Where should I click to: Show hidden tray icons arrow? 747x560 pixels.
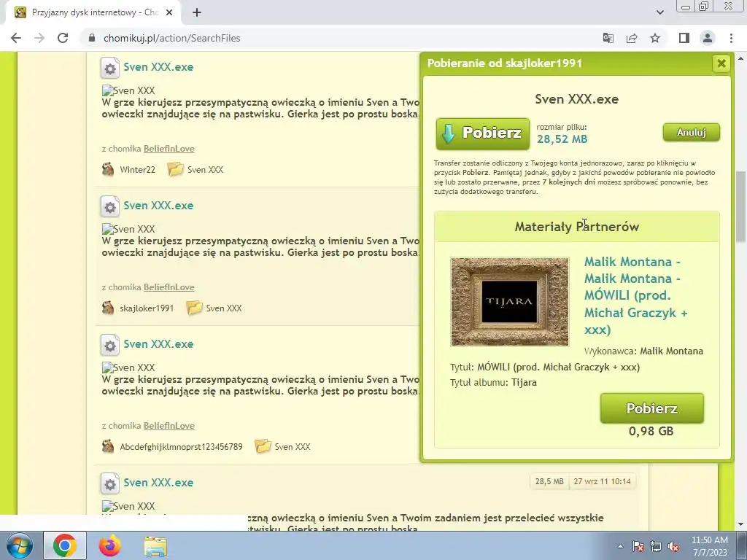[620, 546]
